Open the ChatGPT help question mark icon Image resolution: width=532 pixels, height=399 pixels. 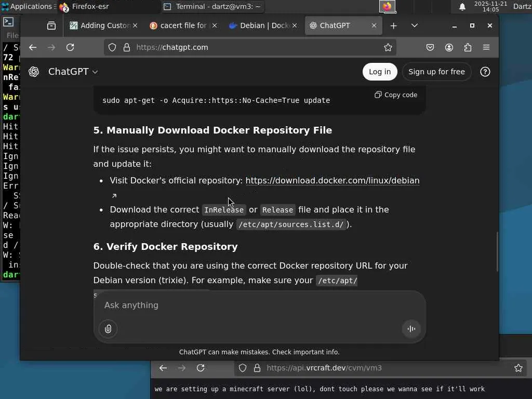click(485, 72)
